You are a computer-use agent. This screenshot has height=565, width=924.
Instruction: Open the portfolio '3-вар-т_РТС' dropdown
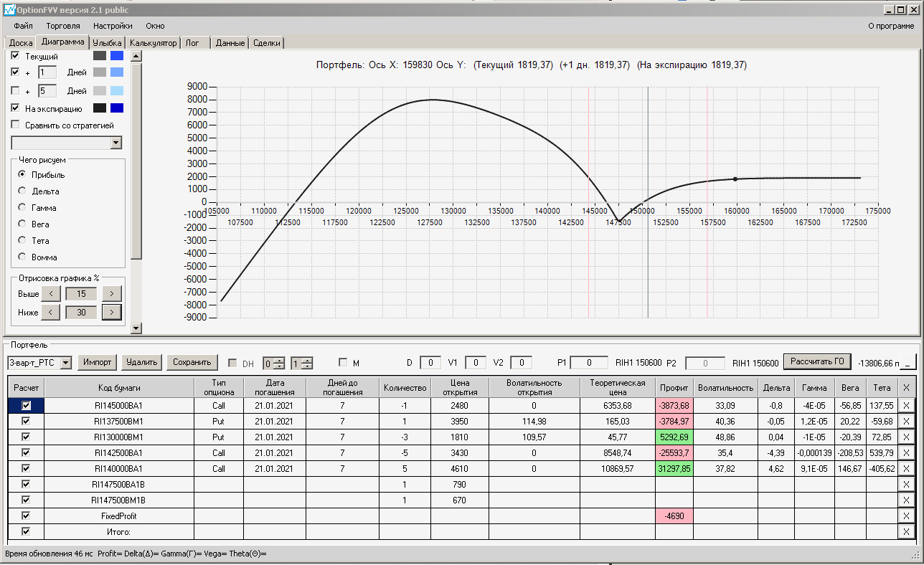coord(66,363)
